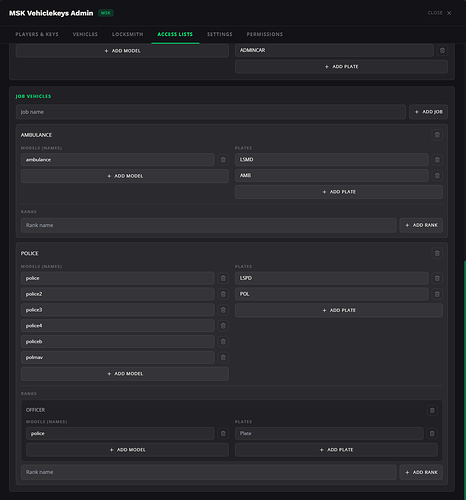Image resolution: width=466 pixels, height=500 pixels.
Task: Focus the AMBULANCE Rank name field
Action: click(x=209, y=225)
